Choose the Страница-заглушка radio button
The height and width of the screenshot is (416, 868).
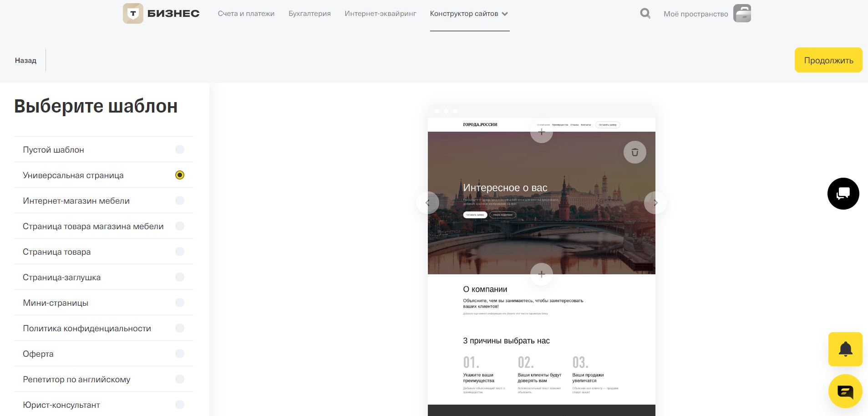pyautogui.click(x=180, y=277)
